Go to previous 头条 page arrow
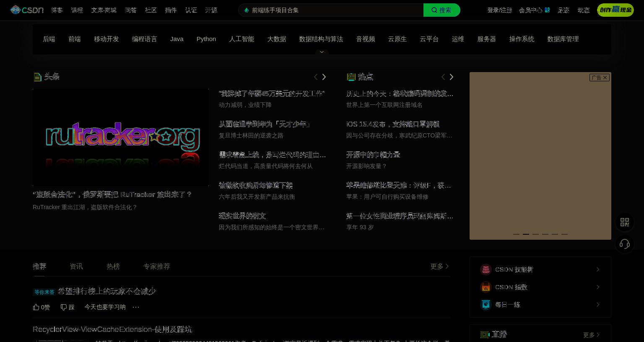 point(316,77)
